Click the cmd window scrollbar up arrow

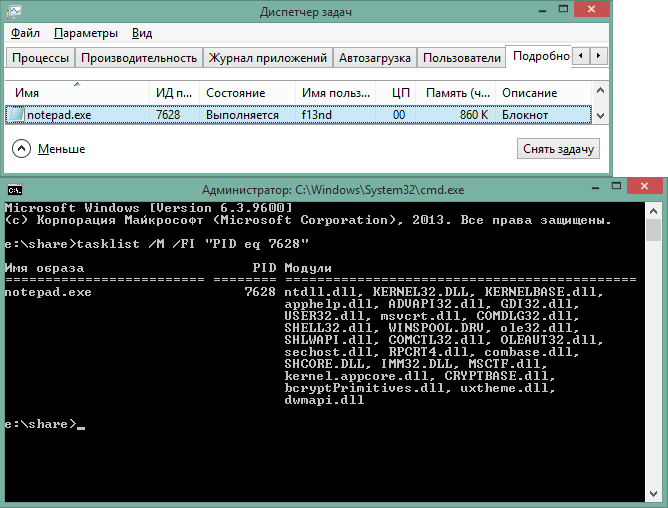click(653, 211)
